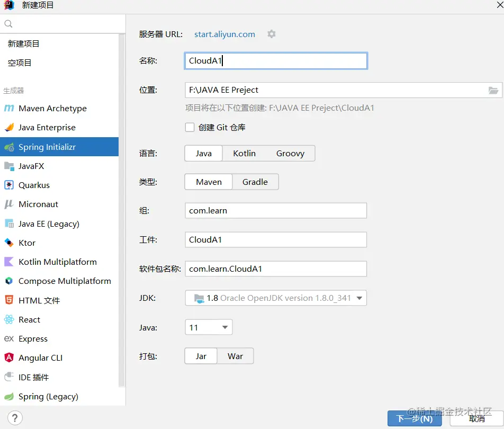Screen dimensions: 504x429
Task: Select the 空项目 list entry
Action: (59, 62)
